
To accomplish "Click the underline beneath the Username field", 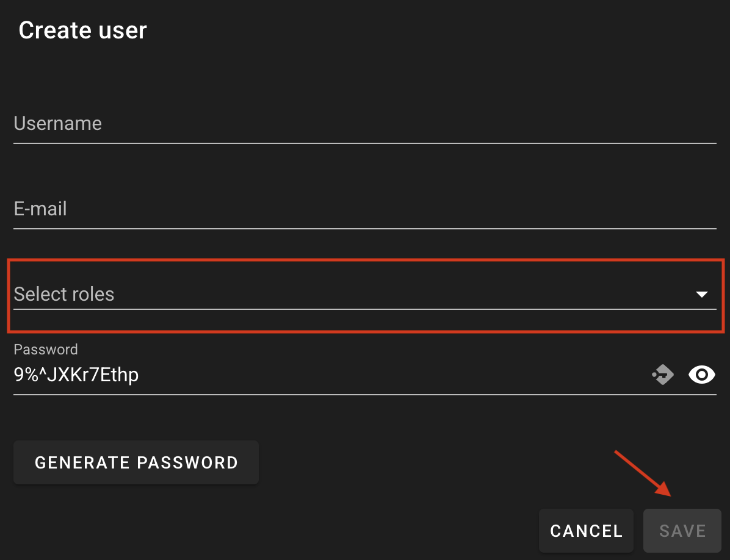I will pyautogui.click(x=365, y=143).
